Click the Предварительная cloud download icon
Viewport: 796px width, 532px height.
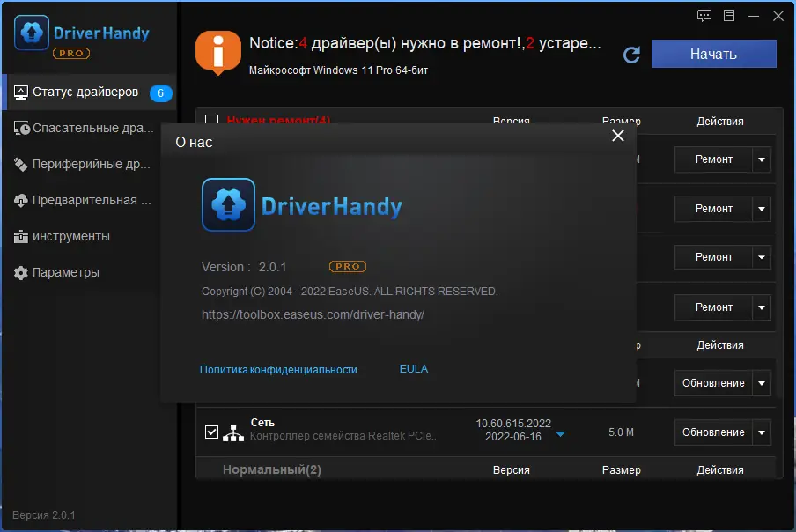click(21, 201)
